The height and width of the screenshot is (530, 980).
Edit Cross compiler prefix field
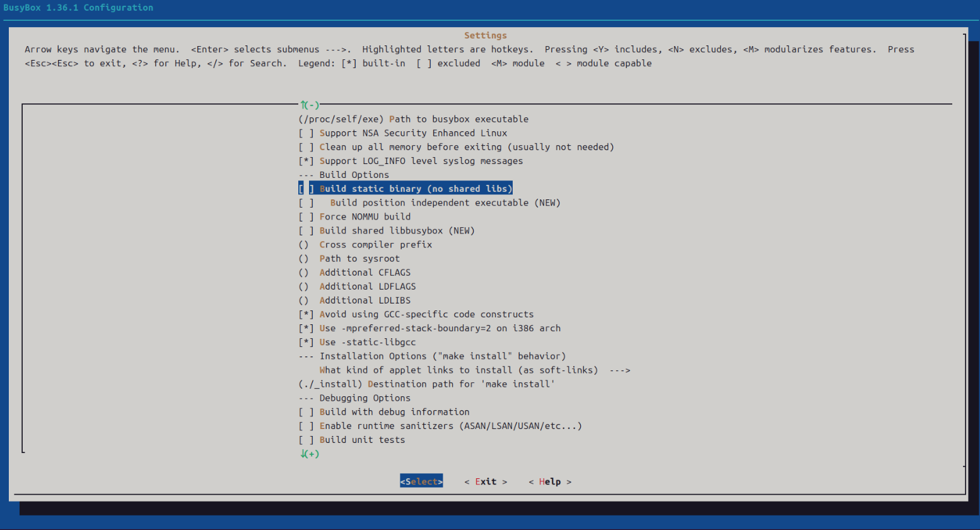[x=365, y=244]
